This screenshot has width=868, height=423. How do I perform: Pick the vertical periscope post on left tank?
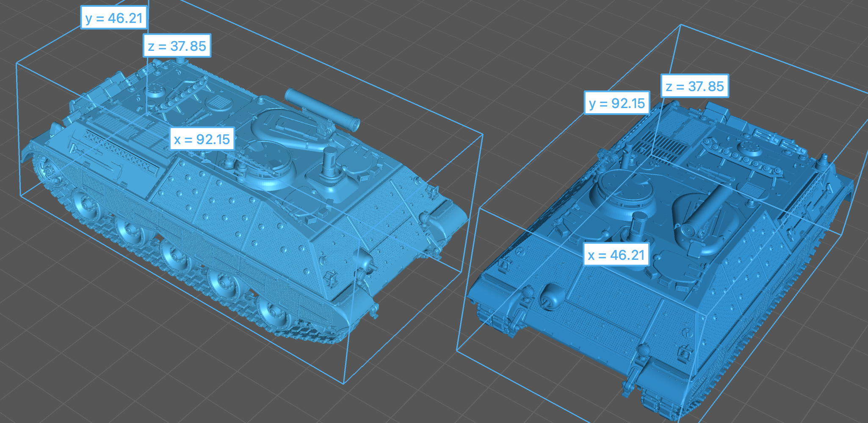click(330, 163)
